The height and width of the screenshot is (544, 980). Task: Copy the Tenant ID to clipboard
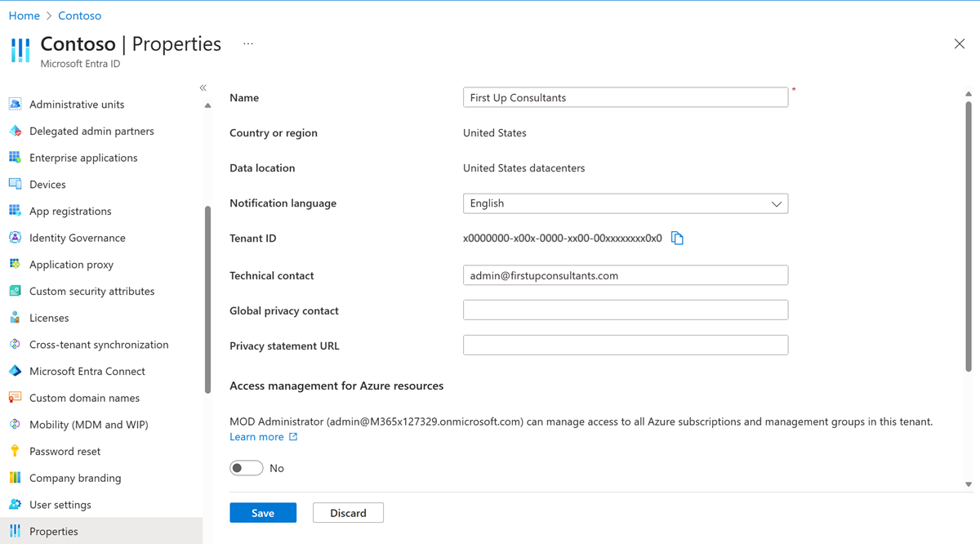[677, 238]
